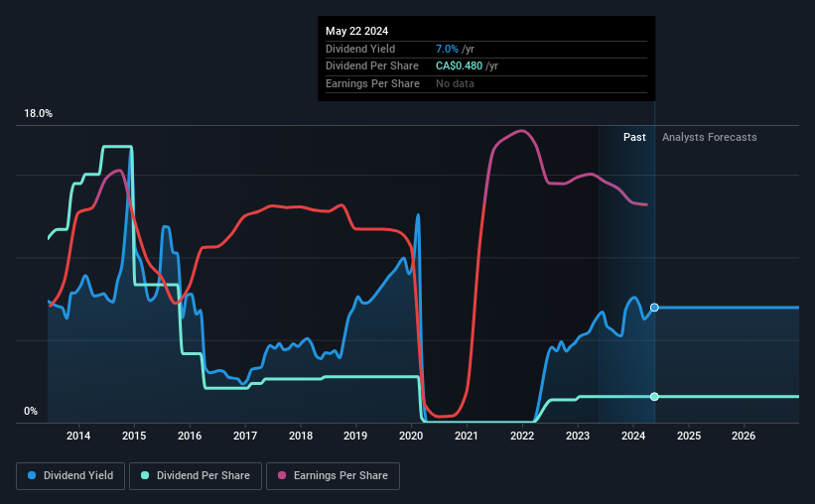Toggle the Dividend Per Share legend button

tap(196, 476)
